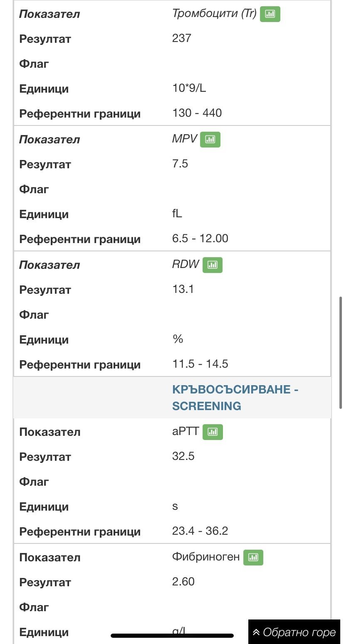The height and width of the screenshot is (644, 344).
Task: Select the RDW result value 13.1
Action: tap(183, 290)
